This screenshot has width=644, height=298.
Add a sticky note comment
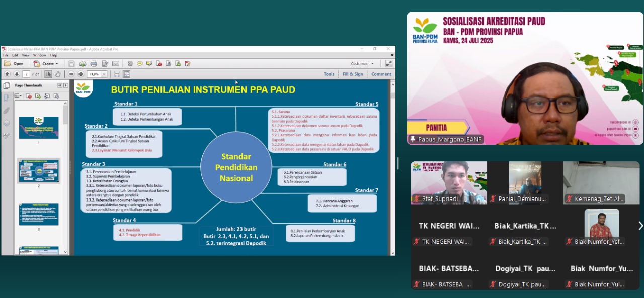pos(140,64)
